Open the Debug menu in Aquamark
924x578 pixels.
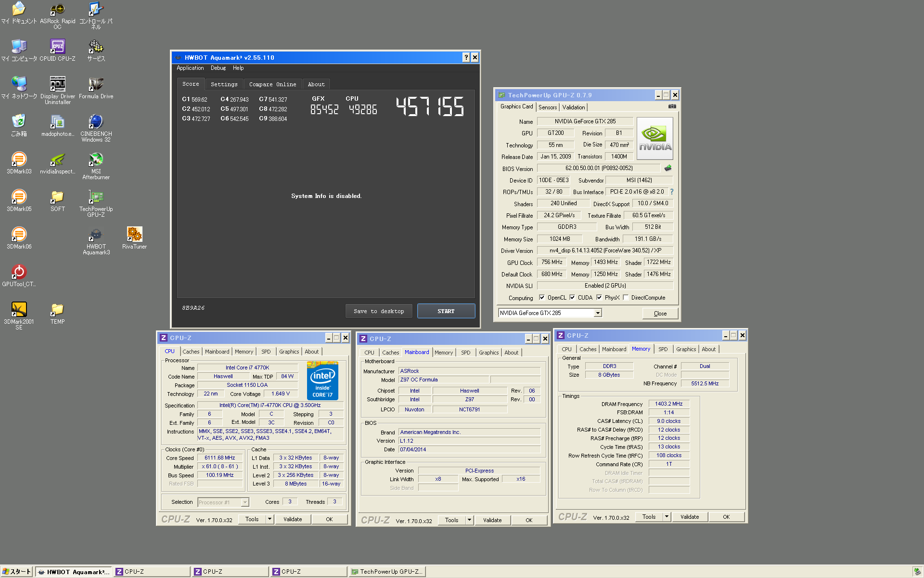pyautogui.click(x=218, y=68)
